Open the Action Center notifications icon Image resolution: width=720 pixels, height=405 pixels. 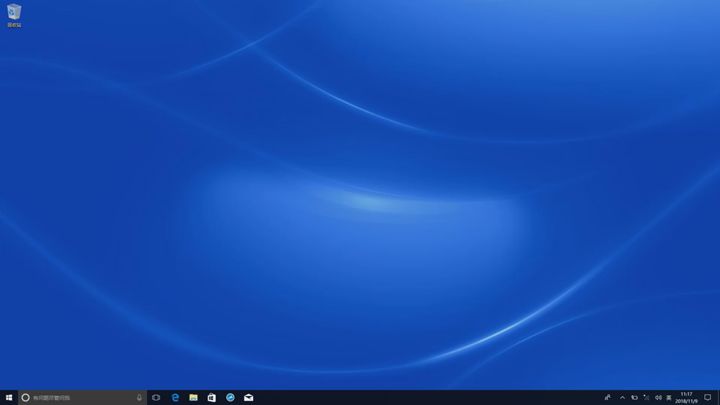point(708,398)
